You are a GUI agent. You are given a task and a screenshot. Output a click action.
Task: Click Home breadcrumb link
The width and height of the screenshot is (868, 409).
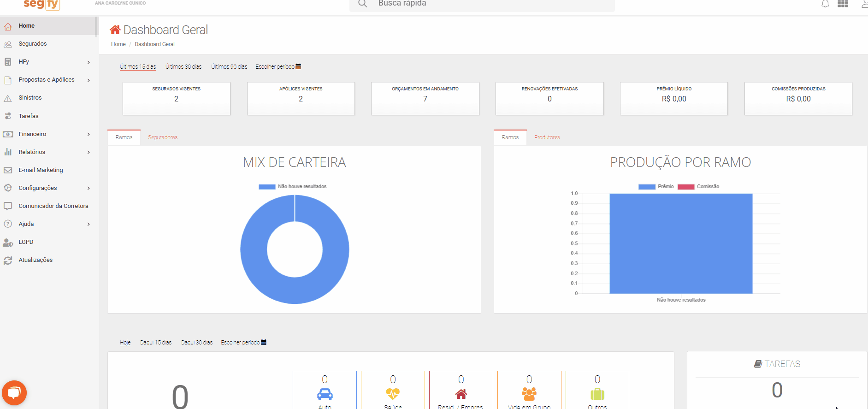(x=118, y=44)
